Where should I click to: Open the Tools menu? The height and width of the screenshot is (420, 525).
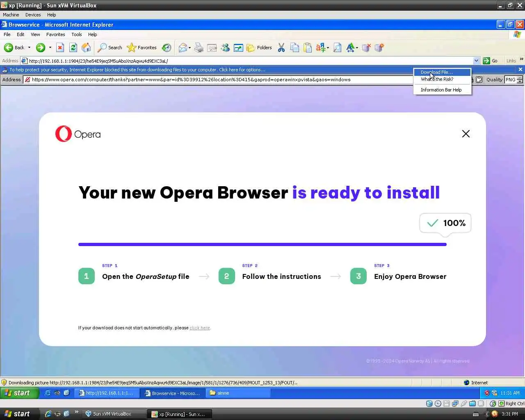[76, 34]
